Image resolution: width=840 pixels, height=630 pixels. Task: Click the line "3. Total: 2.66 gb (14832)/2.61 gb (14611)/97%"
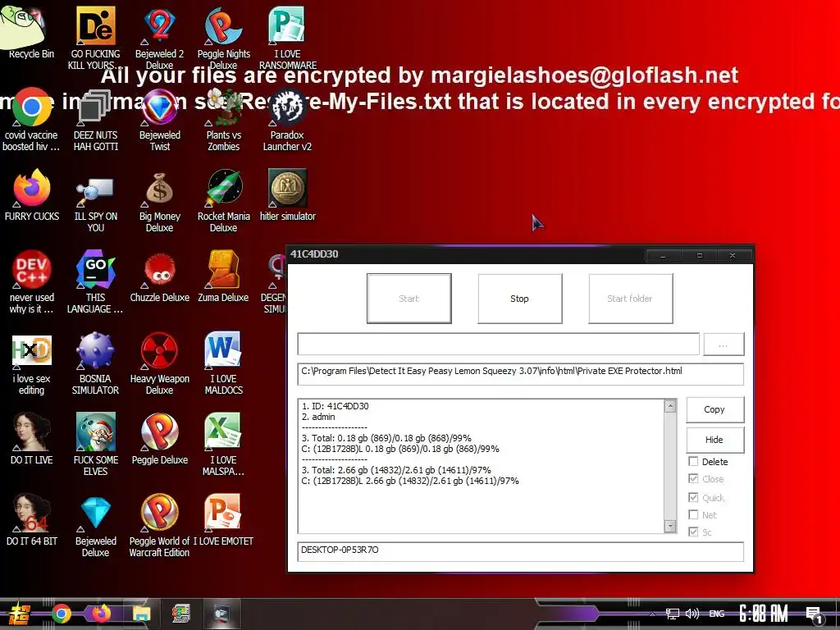(396, 470)
